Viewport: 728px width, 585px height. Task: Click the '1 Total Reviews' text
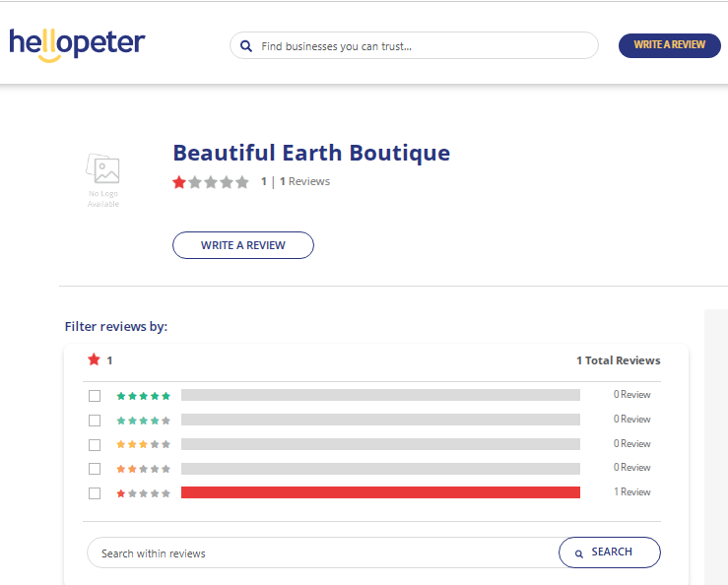tap(619, 360)
